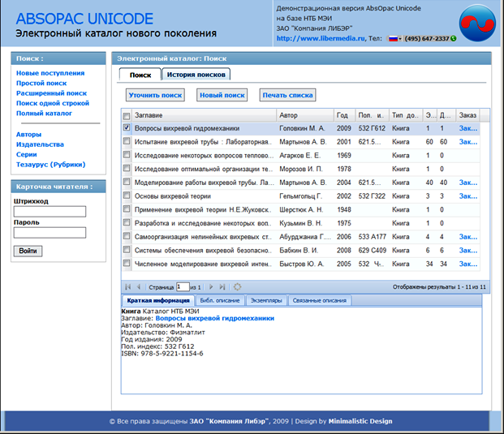Open Поиск одной строкой link
The image size is (504, 434).
click(x=53, y=103)
